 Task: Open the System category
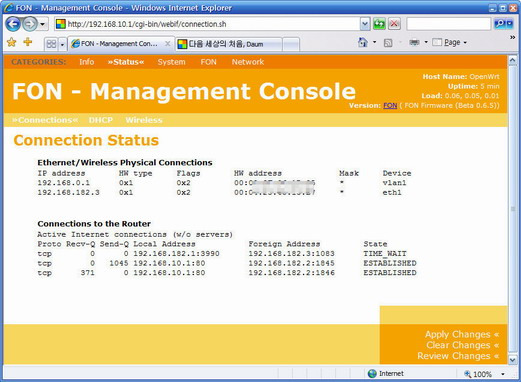pos(171,62)
